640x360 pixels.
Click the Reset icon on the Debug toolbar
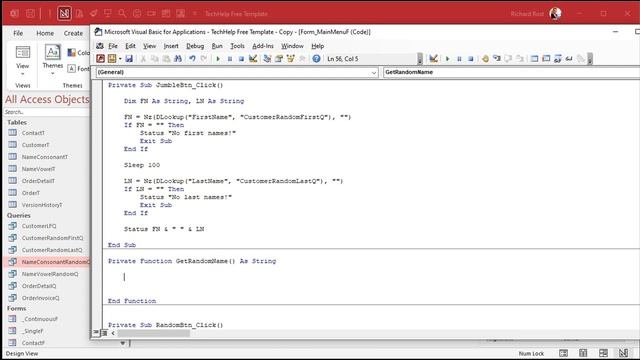point(471,59)
